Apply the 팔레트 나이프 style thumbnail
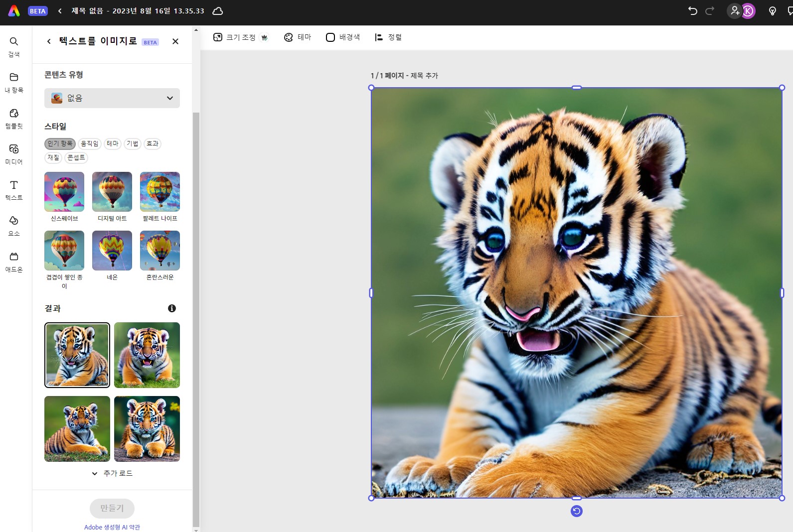793x532 pixels. click(160, 192)
